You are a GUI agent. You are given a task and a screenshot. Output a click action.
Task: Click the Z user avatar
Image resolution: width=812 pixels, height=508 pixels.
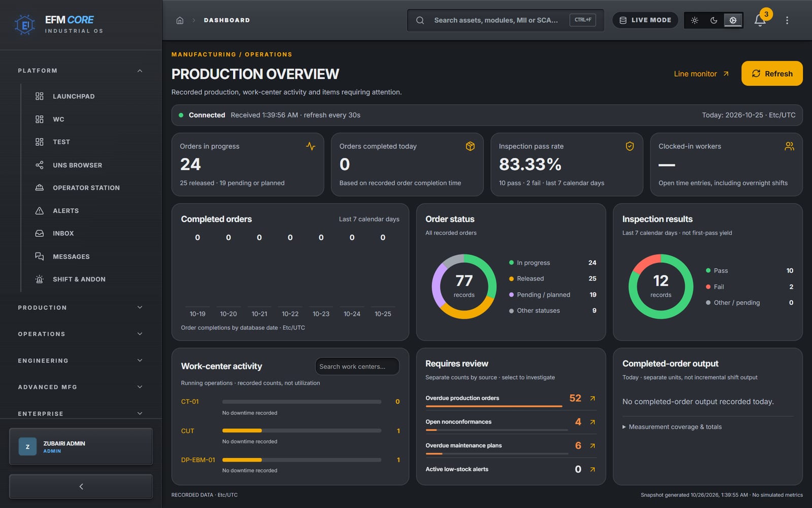[x=27, y=447]
